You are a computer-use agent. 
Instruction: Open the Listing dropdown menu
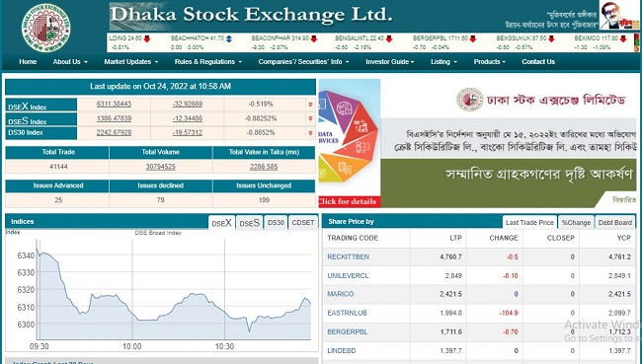(443, 62)
